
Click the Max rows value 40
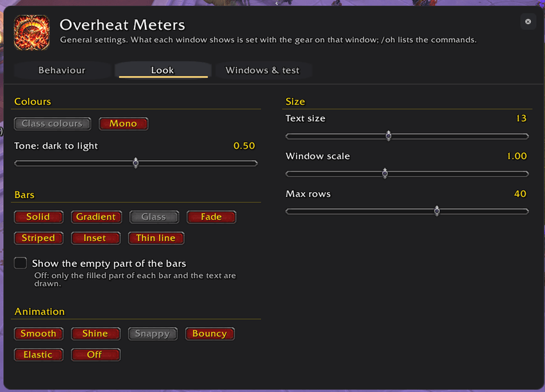point(521,193)
